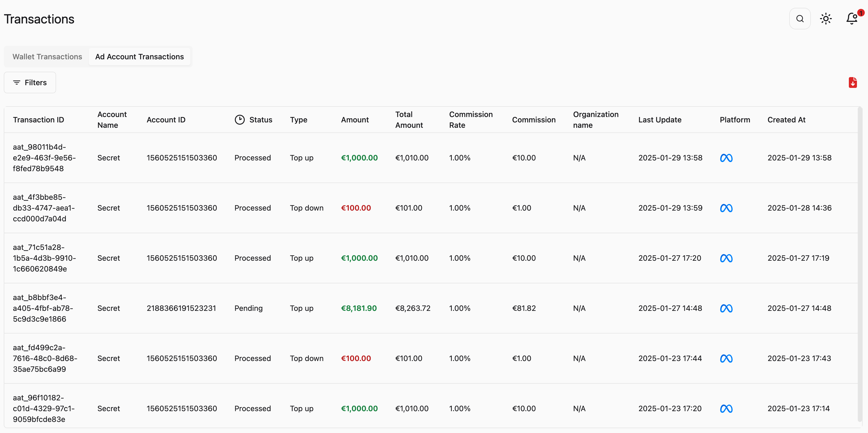Open the notifications bell
This screenshot has width=868, height=433.
coord(851,19)
